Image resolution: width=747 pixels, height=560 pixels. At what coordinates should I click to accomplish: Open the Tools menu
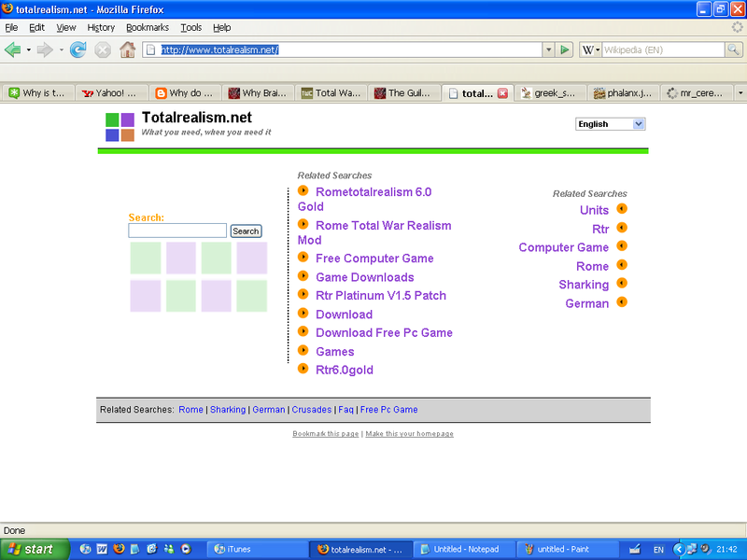[x=191, y=28]
